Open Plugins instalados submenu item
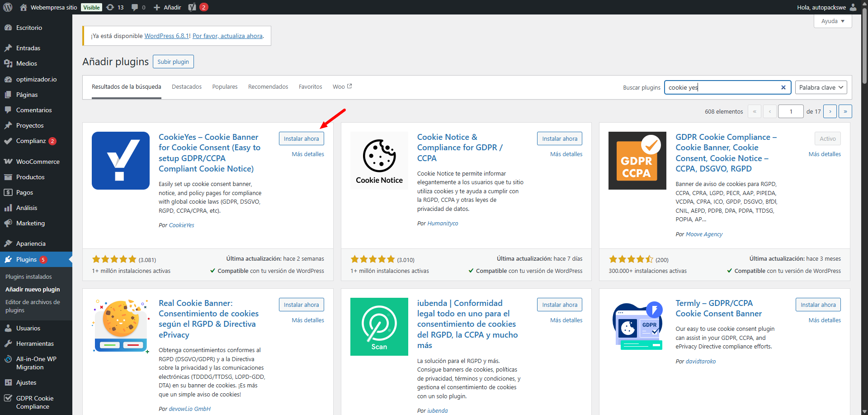This screenshot has height=415, width=868. tap(28, 277)
